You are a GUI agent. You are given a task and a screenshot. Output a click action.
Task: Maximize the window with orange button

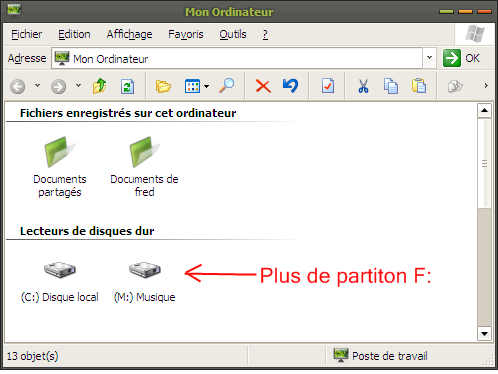click(465, 12)
